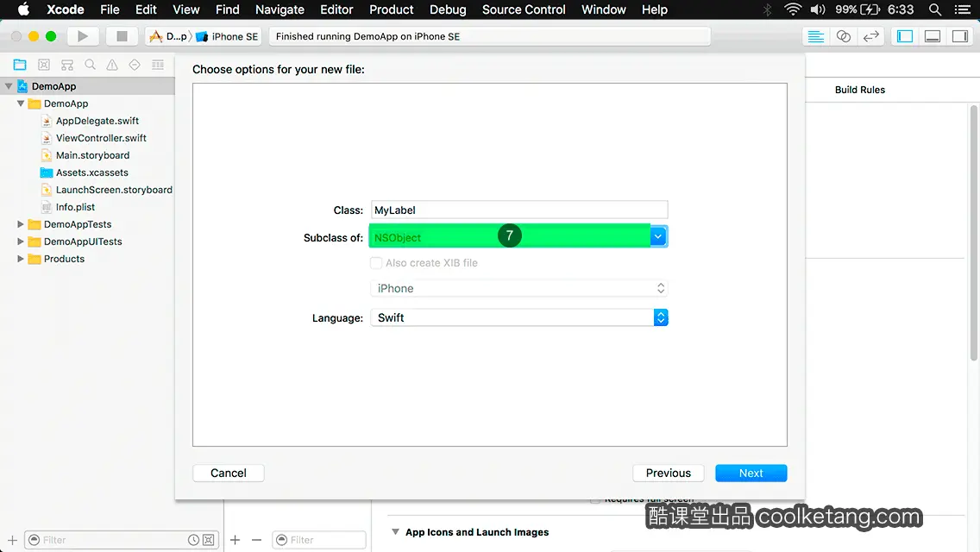Show recently modified files clock filter
This screenshot has height=552, width=980.
[194, 540]
